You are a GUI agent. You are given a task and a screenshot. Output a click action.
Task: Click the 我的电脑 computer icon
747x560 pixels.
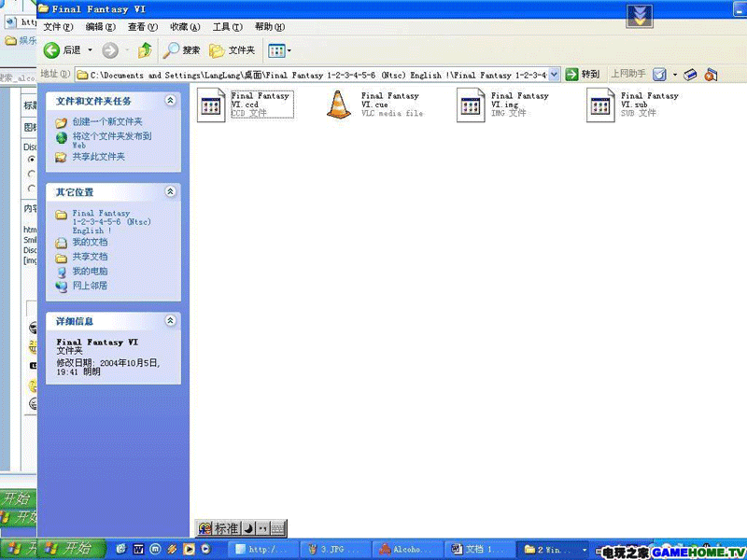[x=61, y=272]
